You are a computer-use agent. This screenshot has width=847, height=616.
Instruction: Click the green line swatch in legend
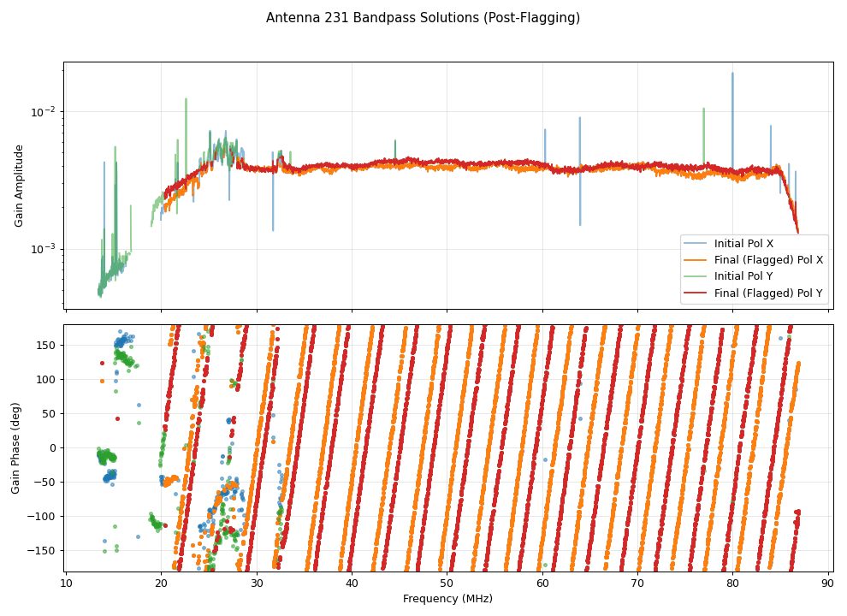697,276
